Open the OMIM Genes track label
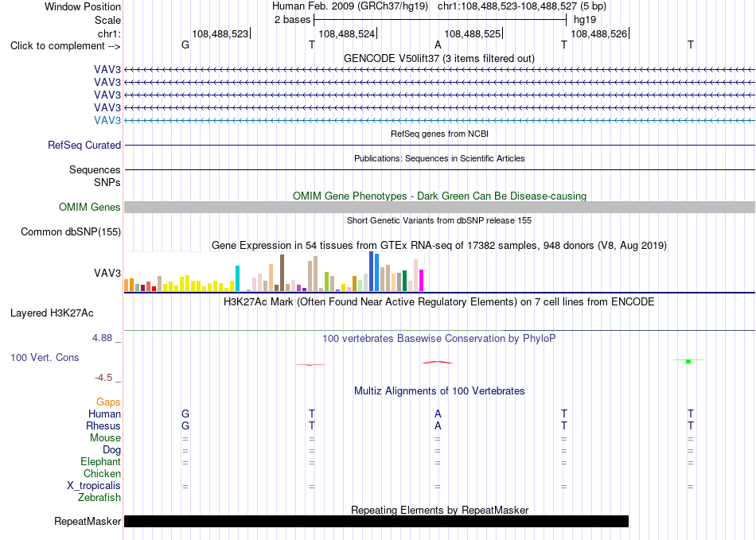Viewport: 756px width, 540px height. tap(89, 207)
